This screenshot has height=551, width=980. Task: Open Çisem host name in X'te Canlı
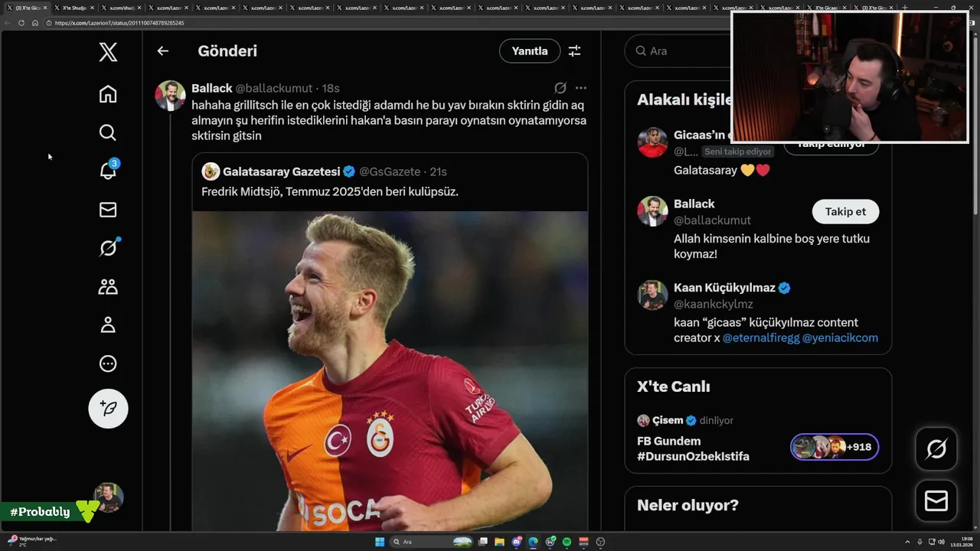point(668,420)
